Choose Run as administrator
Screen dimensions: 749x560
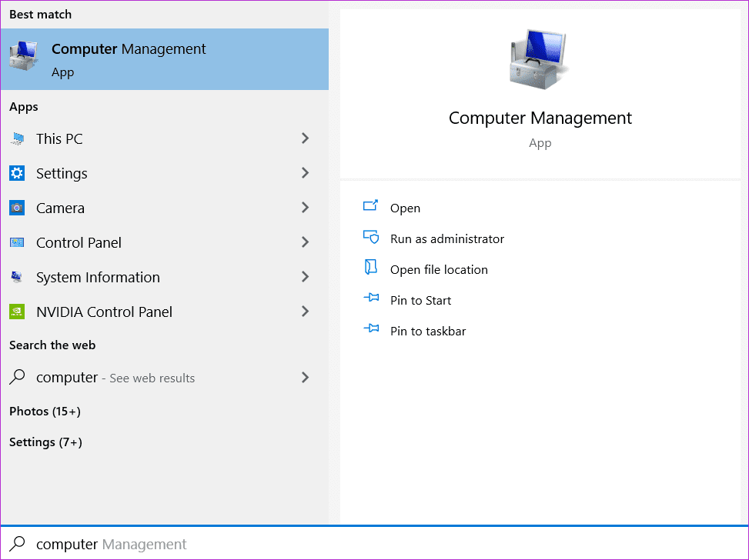tap(447, 238)
